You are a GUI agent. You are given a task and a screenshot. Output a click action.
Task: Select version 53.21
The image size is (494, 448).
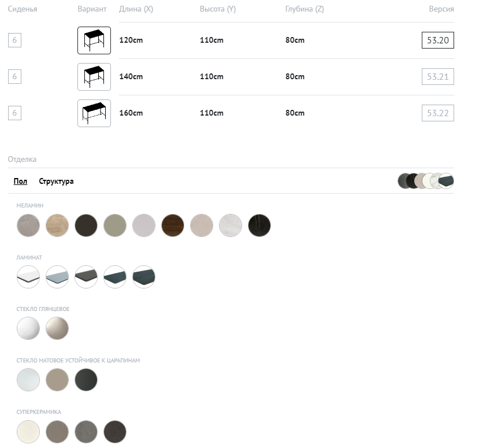pos(437,77)
